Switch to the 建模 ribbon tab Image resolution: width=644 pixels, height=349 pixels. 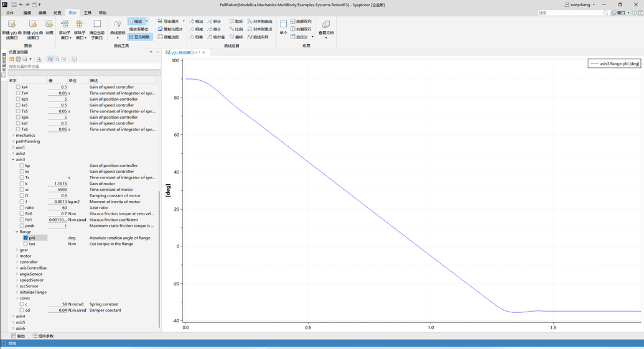tap(27, 13)
